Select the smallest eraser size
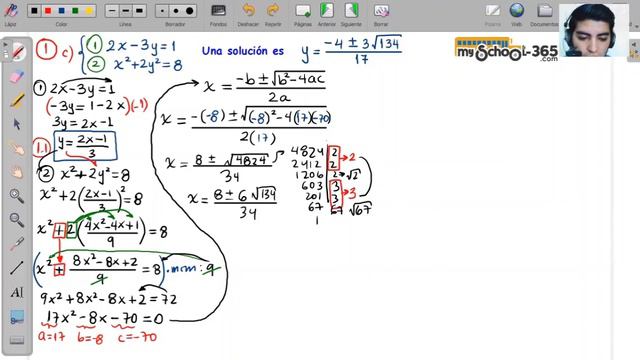 pos(162,11)
